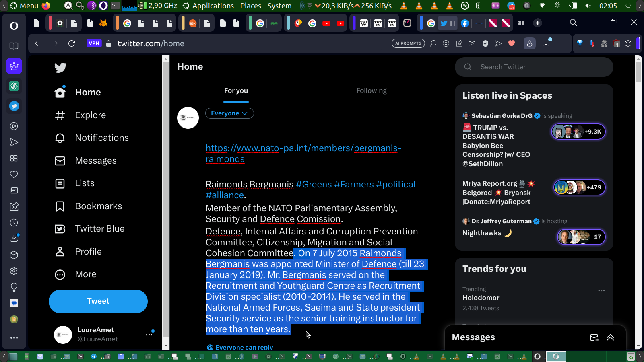This screenshot has height=362, width=644.
Task: Open Twitter panel in Opera sidebar
Action: [x=14, y=106]
